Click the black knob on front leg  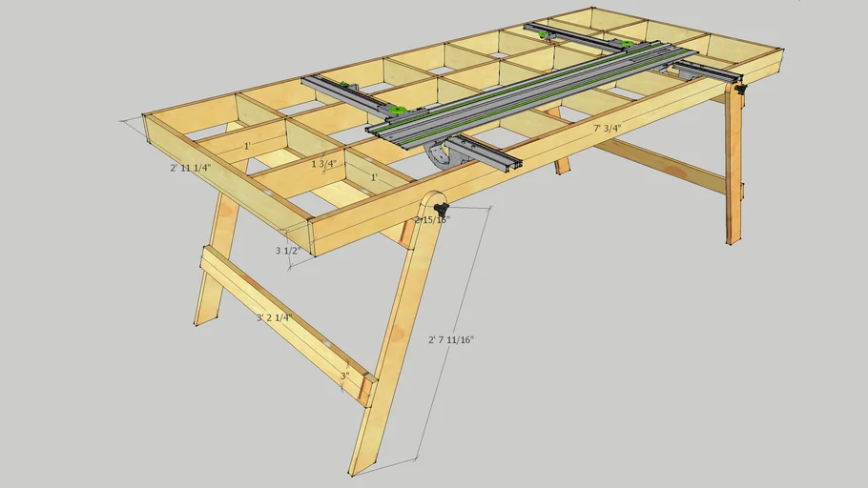coord(441,208)
